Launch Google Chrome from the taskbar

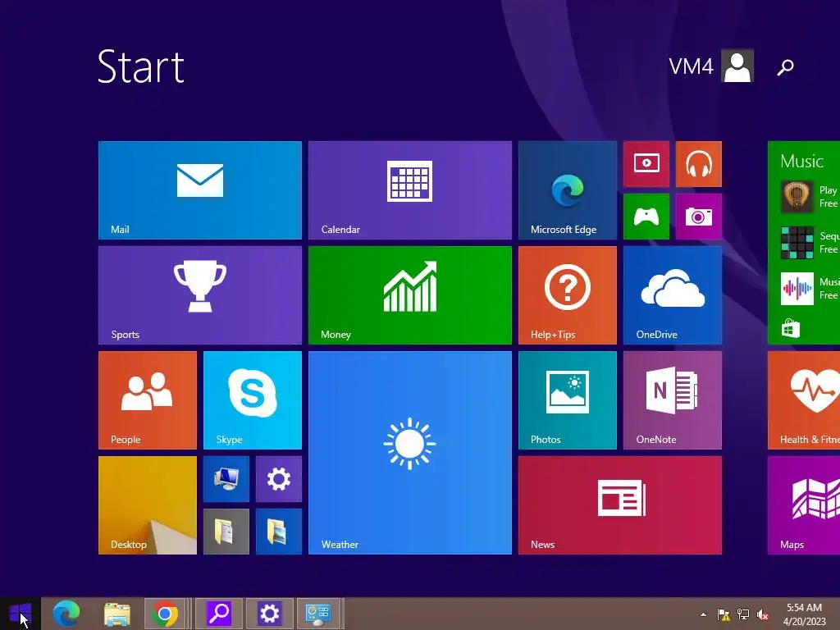[x=165, y=614]
